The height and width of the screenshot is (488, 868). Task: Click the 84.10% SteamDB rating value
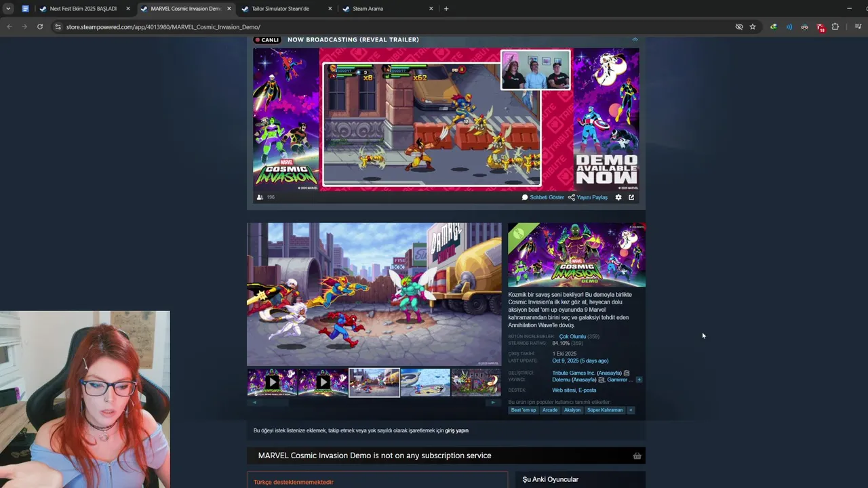(x=561, y=344)
